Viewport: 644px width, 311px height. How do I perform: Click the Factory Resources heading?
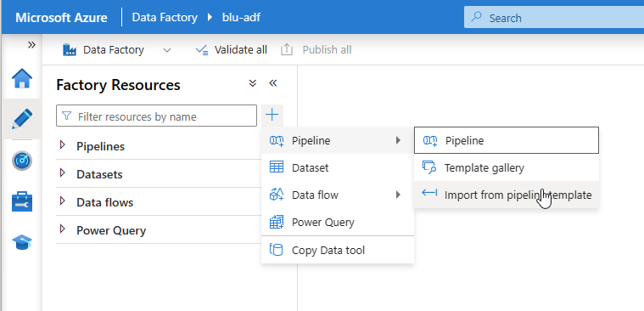(118, 85)
